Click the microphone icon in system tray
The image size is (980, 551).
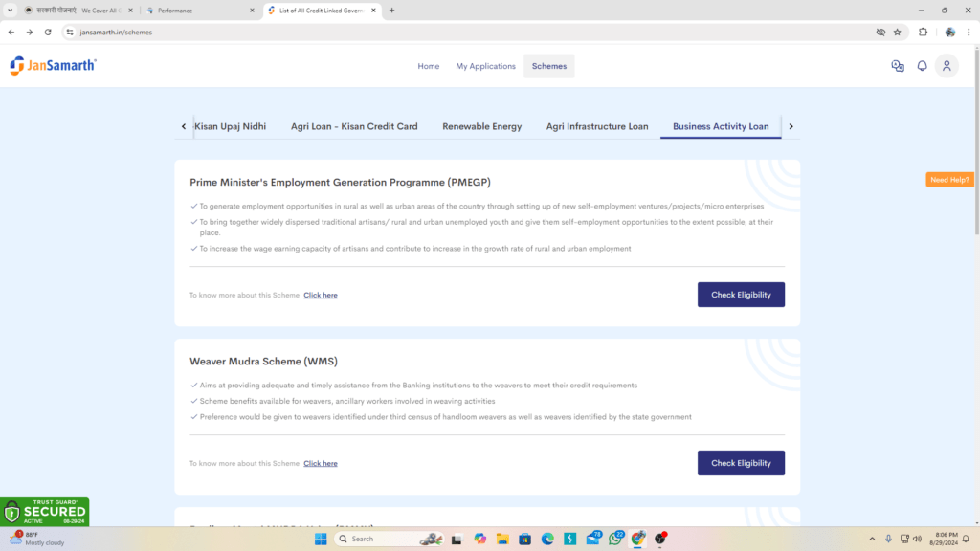(x=888, y=539)
